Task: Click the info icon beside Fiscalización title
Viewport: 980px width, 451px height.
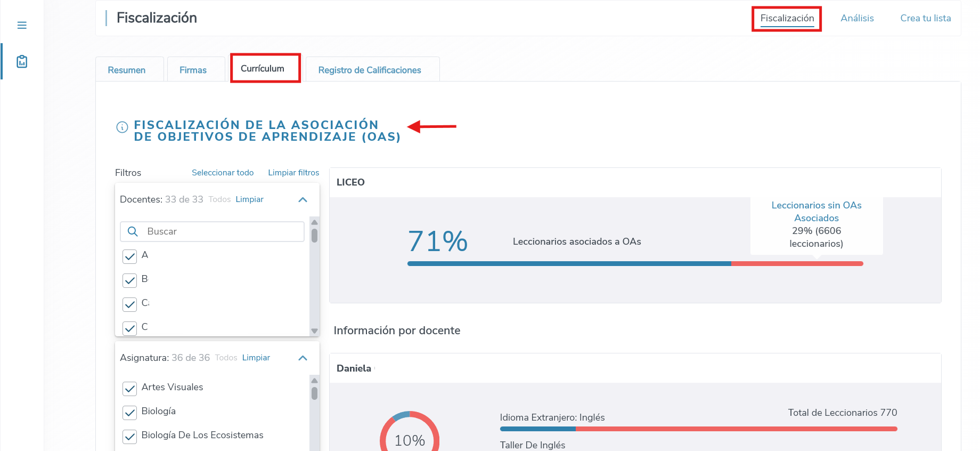Action: point(122,127)
